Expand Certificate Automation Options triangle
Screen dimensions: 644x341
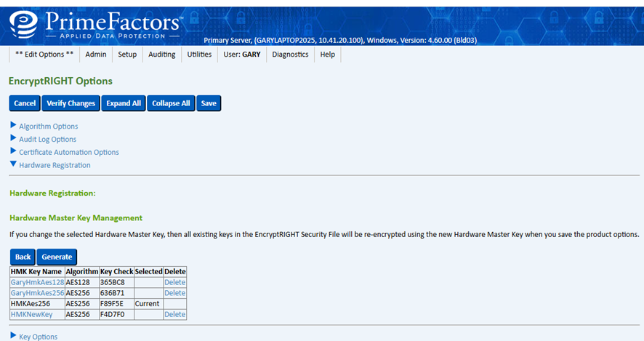(13, 151)
